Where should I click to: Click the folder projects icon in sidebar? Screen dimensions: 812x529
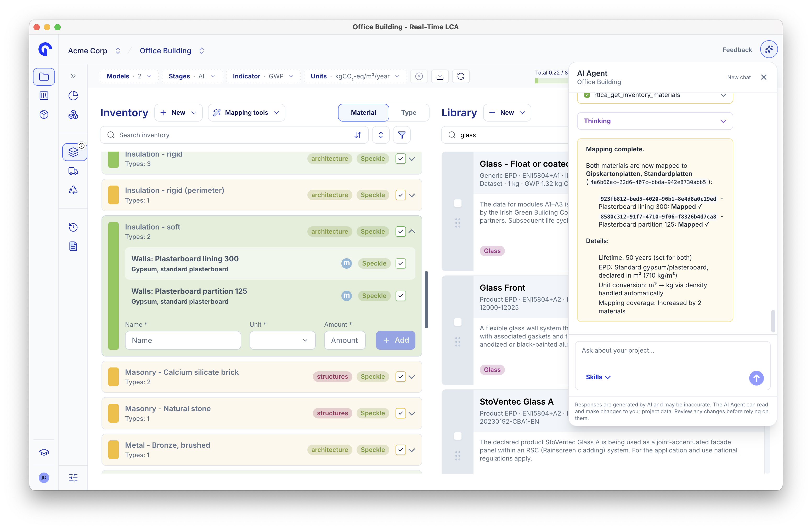pyautogui.click(x=44, y=76)
